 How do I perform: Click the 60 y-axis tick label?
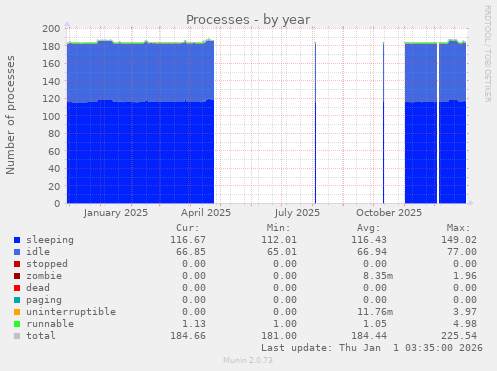(54, 151)
